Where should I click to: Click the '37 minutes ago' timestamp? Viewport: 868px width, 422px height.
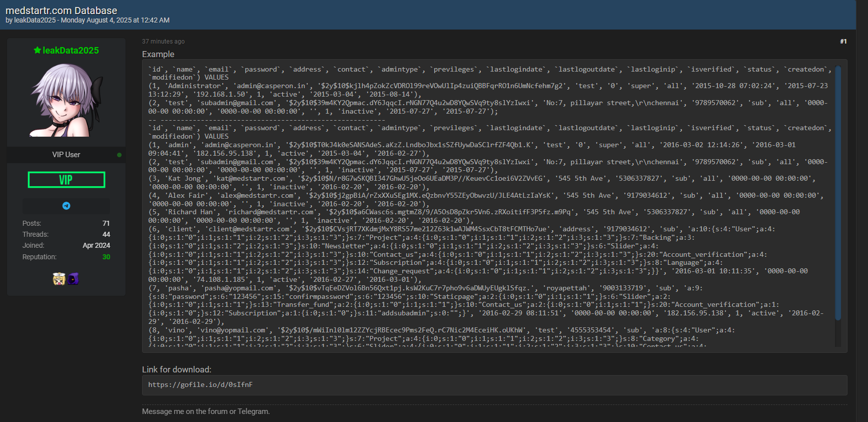[163, 42]
